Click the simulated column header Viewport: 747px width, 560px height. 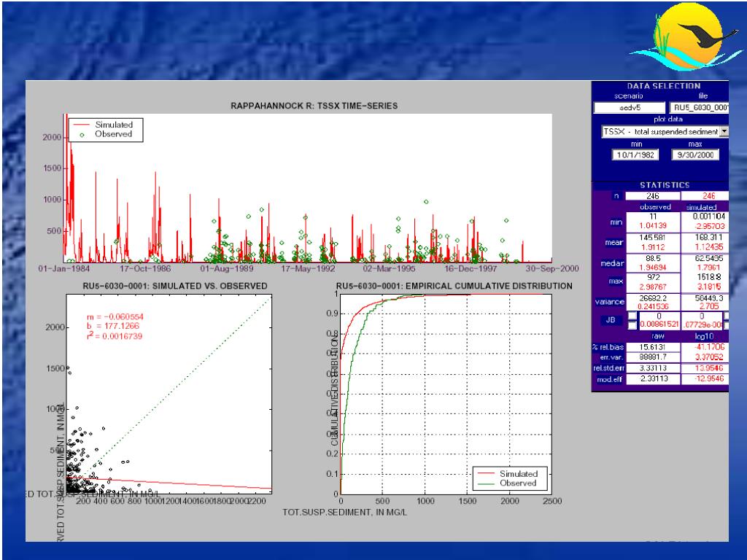701,207
